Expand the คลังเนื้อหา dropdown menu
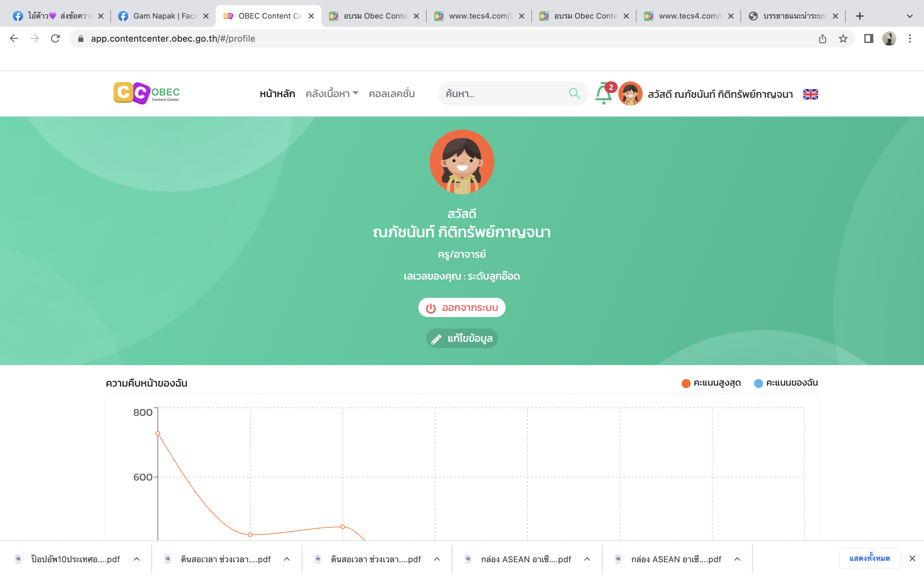 coord(332,94)
